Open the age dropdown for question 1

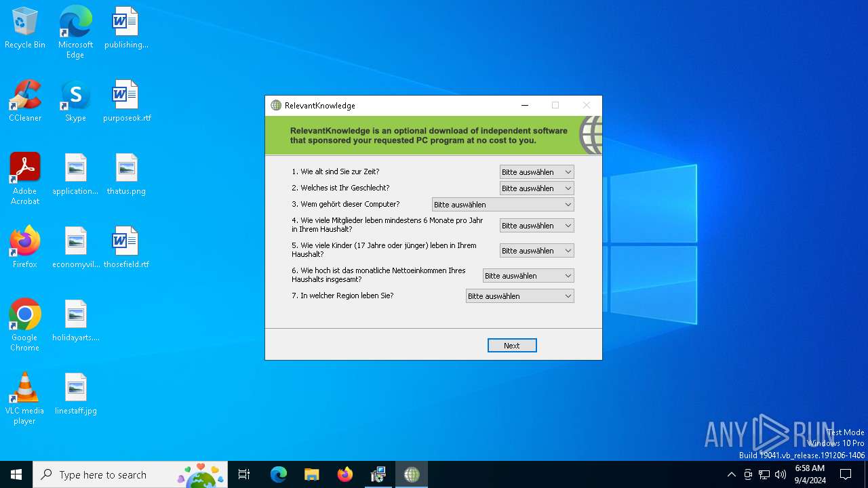pos(536,172)
